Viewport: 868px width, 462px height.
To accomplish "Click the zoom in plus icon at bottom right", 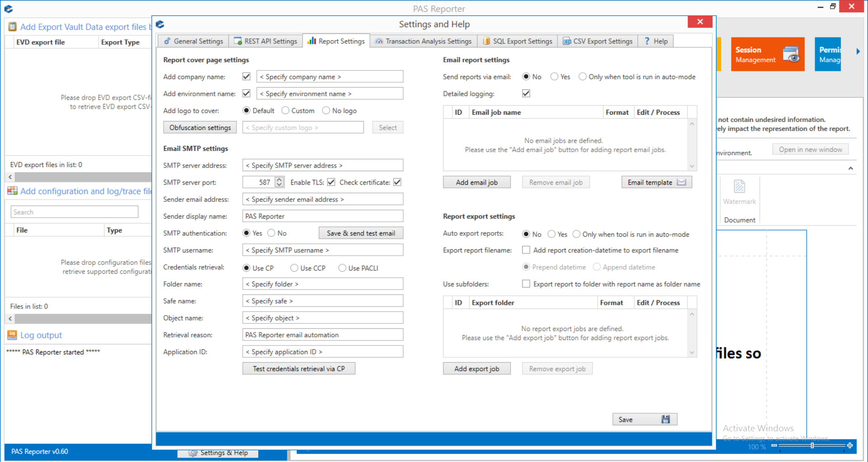I will coord(850,445).
